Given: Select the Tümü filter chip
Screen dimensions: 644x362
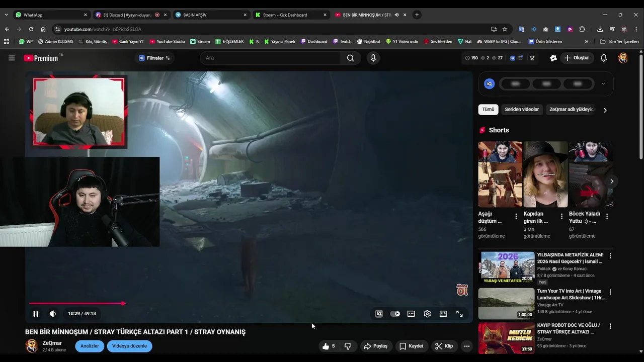Looking at the screenshot, I should (488, 109).
